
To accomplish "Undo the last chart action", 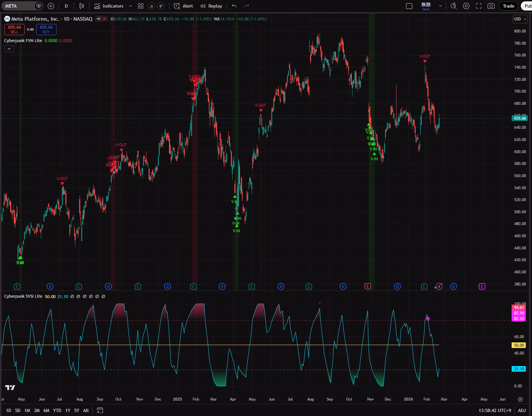I will tap(234, 6).
